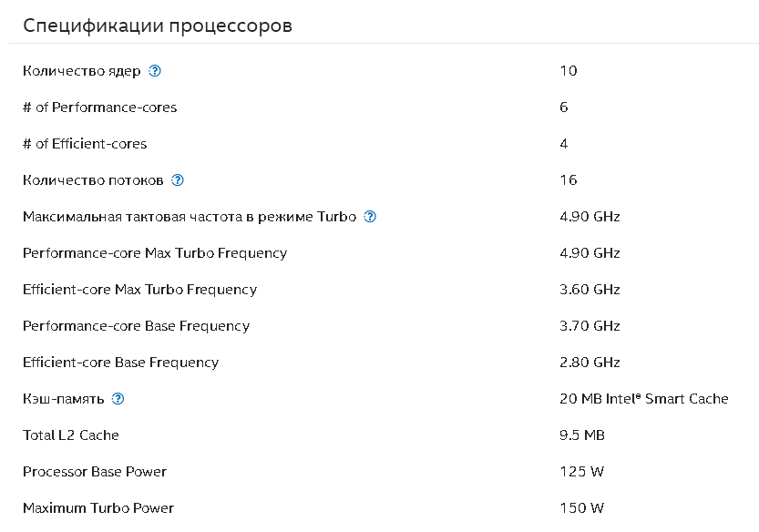The height and width of the screenshot is (532, 759).
Task: Click the Maximum Turbo Power label
Action: click(98, 507)
